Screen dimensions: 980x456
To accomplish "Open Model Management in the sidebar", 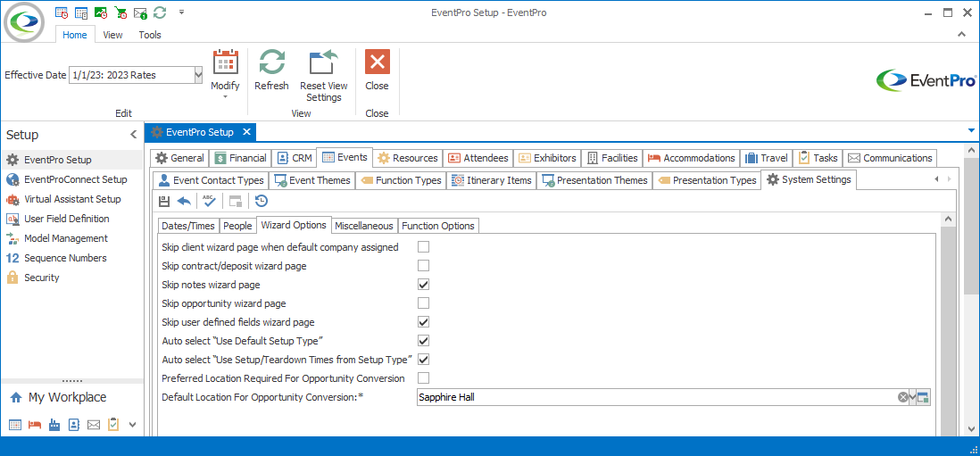I will 72,238.
